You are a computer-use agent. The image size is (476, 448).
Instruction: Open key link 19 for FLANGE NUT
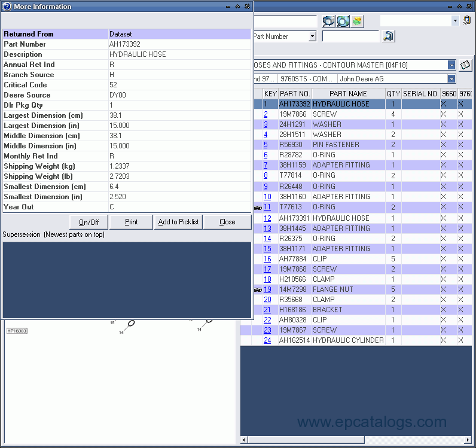pyautogui.click(x=267, y=289)
